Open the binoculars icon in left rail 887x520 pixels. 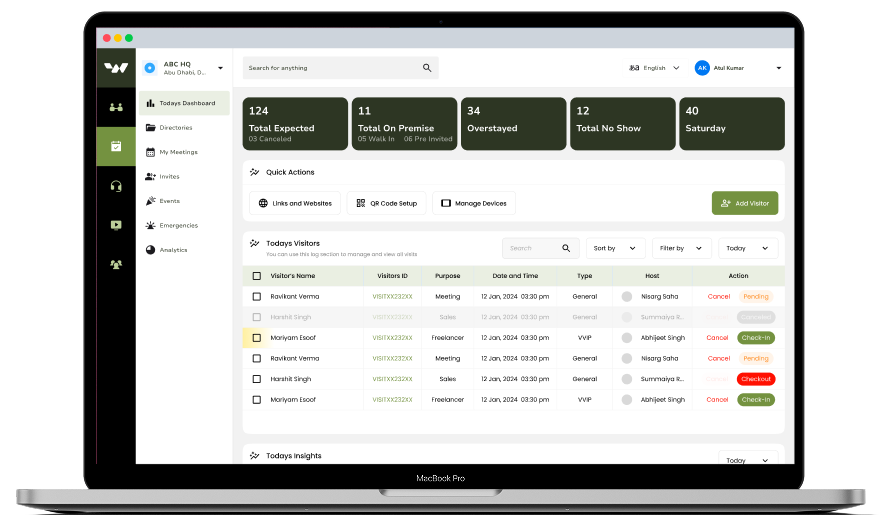tap(116, 108)
